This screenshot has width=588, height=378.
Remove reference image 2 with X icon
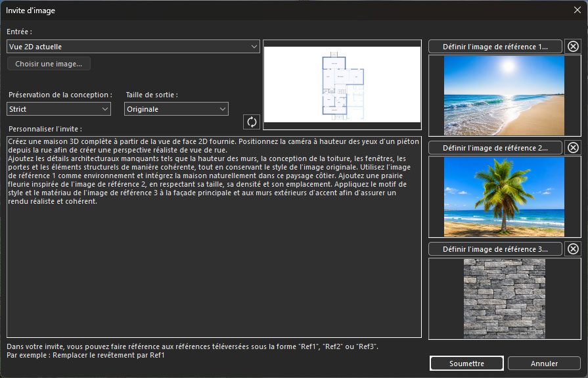[x=573, y=147]
